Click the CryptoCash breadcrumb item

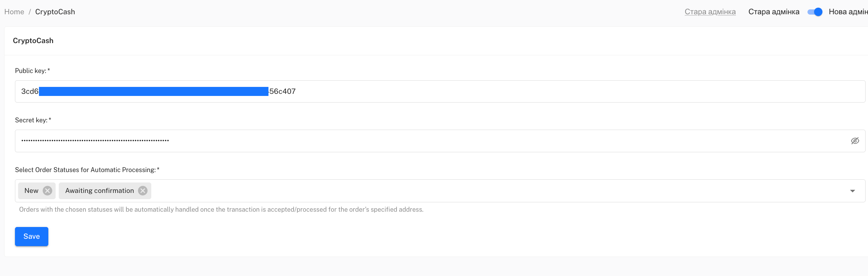tap(55, 12)
